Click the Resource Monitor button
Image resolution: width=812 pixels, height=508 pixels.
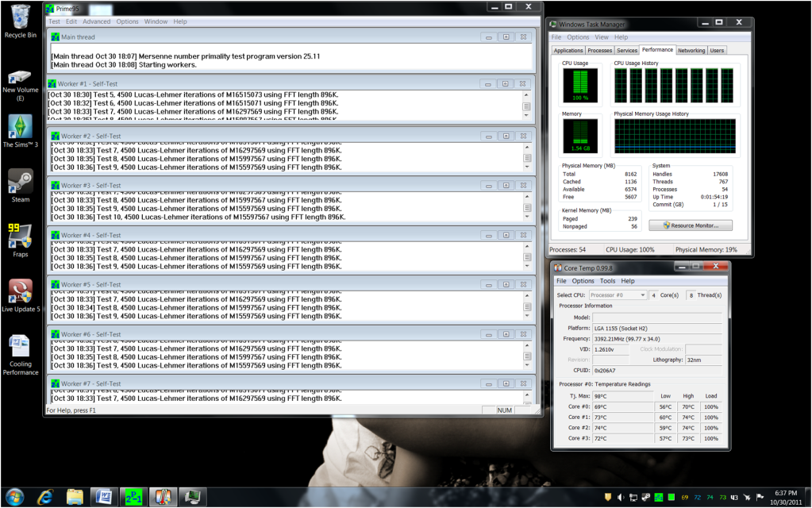(691, 225)
